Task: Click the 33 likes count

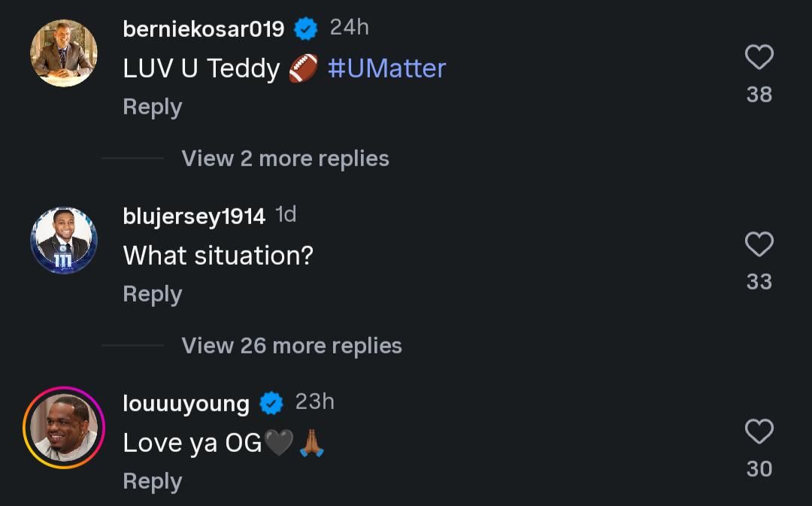Action: (759, 282)
